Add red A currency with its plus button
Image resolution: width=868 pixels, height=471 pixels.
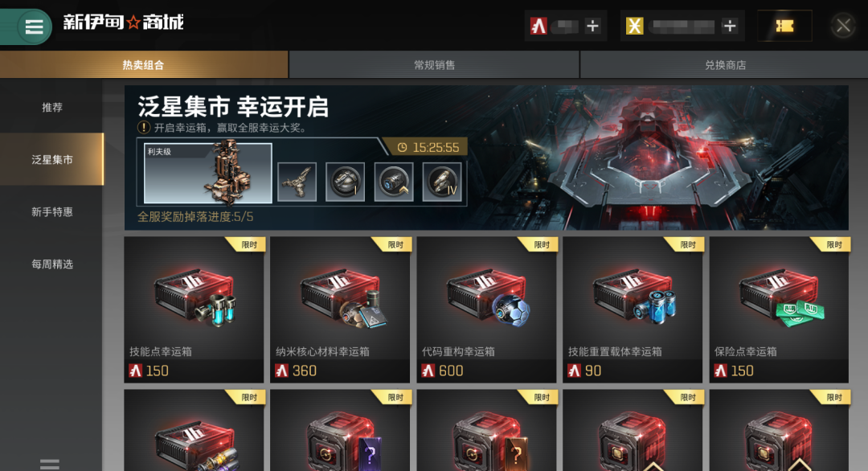(592, 26)
